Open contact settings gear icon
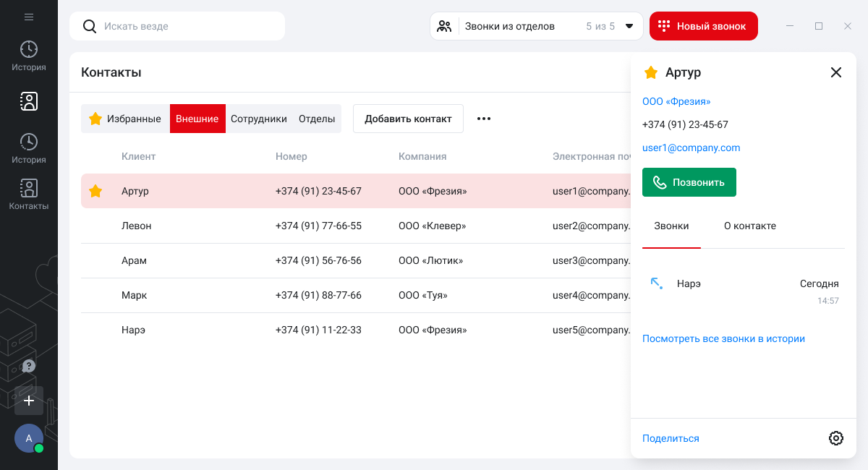868x470 pixels. 836,438
